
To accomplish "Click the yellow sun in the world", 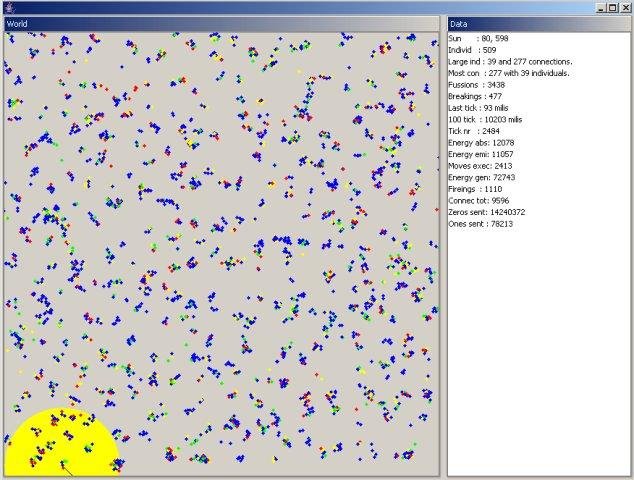I will click(x=61, y=443).
